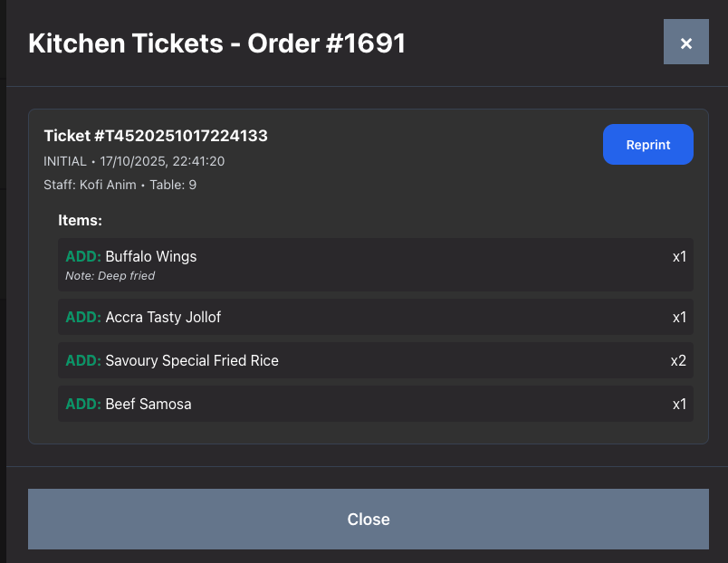Click the Items: section heading

(x=80, y=220)
